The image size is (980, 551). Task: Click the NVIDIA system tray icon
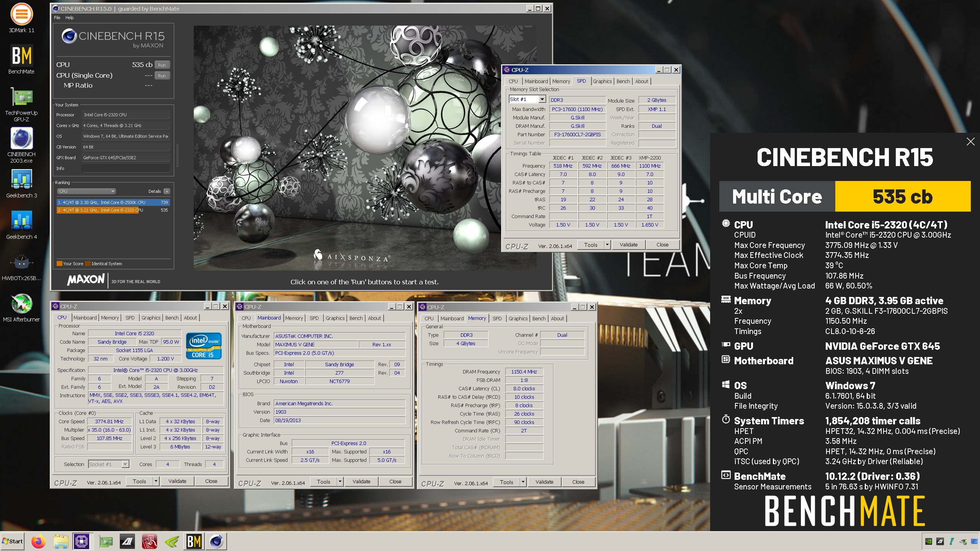click(929, 541)
